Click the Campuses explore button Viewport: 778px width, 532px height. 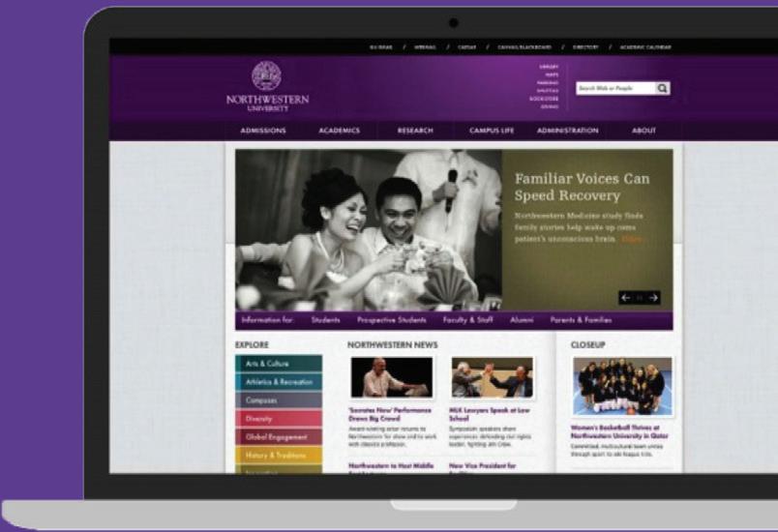pyautogui.click(x=279, y=400)
